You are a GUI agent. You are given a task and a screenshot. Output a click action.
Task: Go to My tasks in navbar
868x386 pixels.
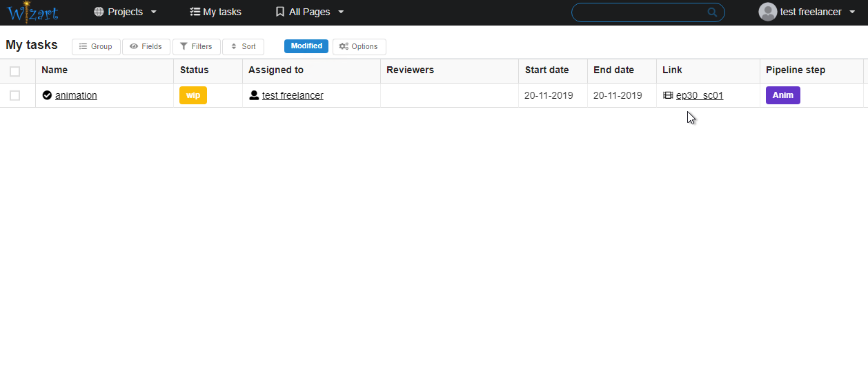pos(215,12)
